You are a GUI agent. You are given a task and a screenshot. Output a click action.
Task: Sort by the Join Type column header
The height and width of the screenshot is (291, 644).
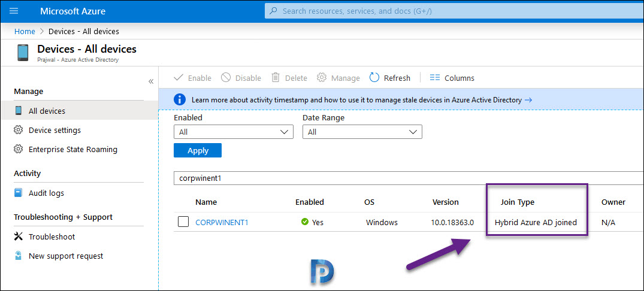click(x=518, y=202)
